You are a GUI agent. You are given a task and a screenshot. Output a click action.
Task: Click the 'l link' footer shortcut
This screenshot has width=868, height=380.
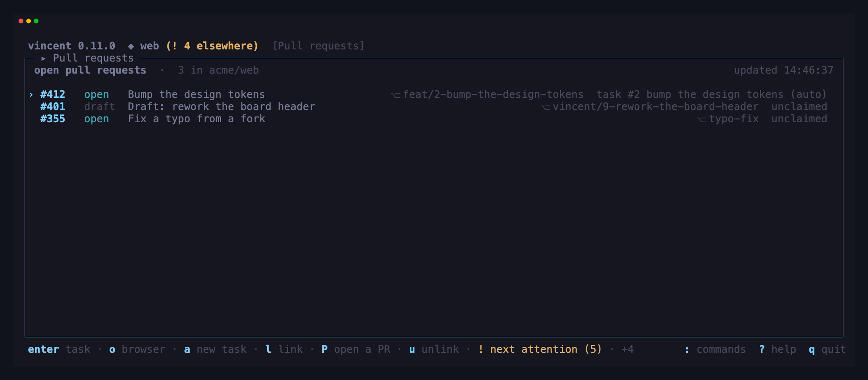[284, 350]
